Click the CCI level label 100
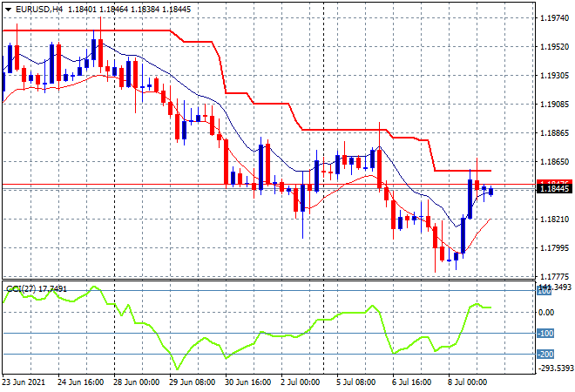 pyautogui.click(x=545, y=292)
